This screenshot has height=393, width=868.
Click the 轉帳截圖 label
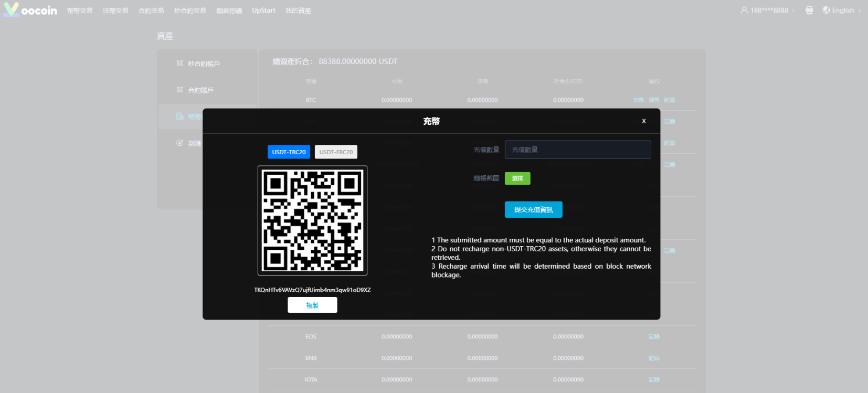[x=486, y=178]
